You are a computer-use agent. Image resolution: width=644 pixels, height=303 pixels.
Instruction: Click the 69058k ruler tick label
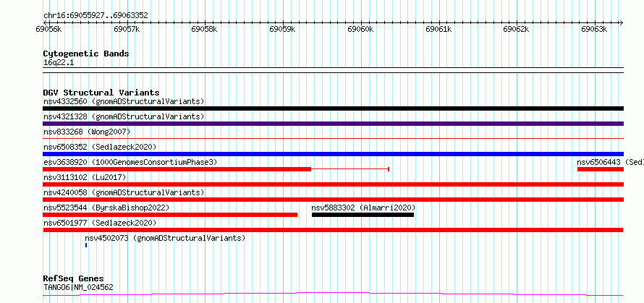click(x=205, y=29)
